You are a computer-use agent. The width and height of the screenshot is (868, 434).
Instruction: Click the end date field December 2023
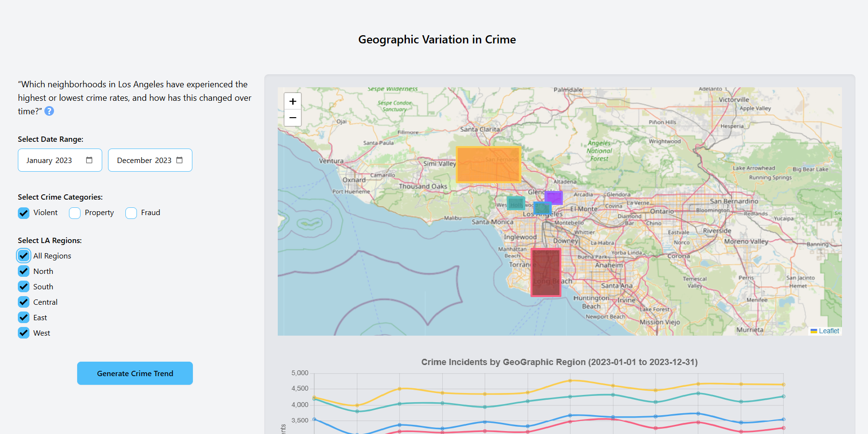(x=144, y=160)
